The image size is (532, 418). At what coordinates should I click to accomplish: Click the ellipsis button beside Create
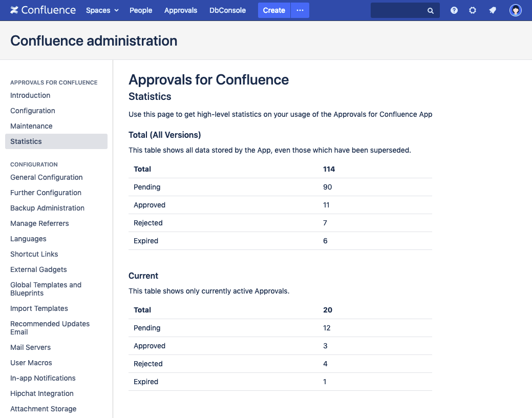300,10
